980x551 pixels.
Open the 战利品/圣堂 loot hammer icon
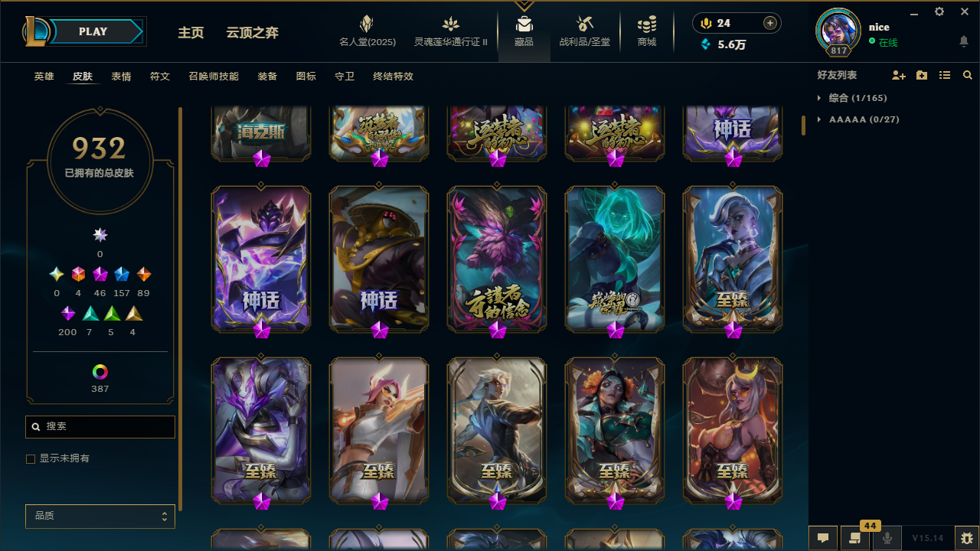click(x=585, y=24)
